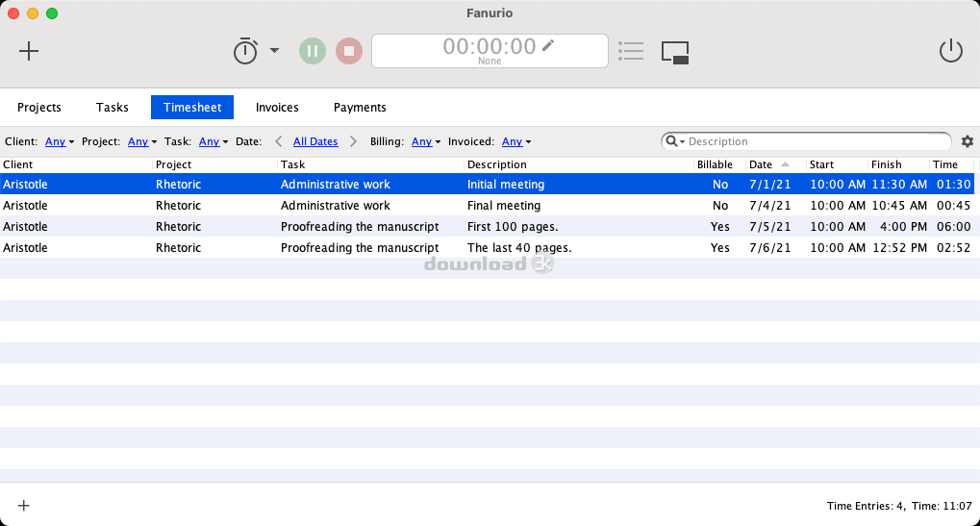The height and width of the screenshot is (526, 980).
Task: Edit the timer with the pencil icon
Action: click(548, 45)
